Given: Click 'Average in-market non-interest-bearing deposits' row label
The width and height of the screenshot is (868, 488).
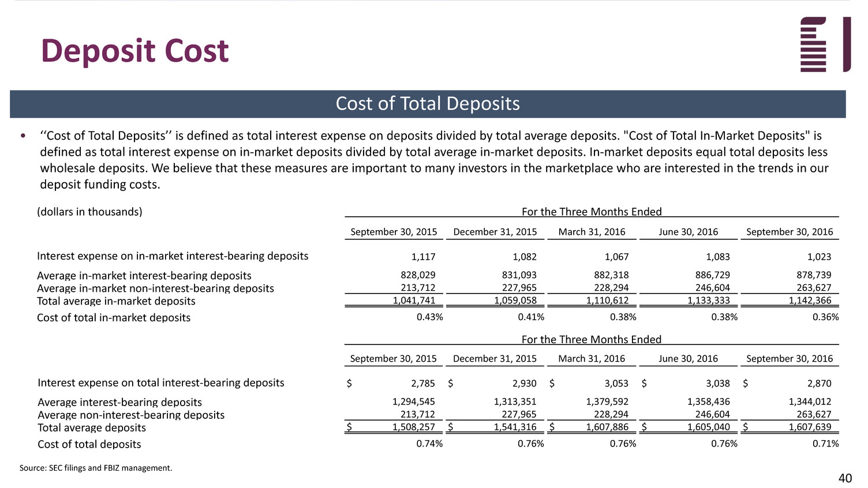Looking at the screenshot, I should 155,288.
